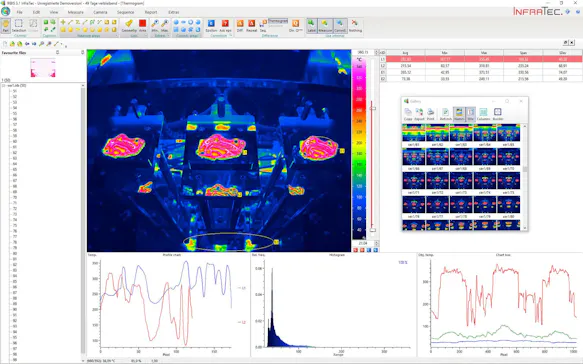Activate the Selection cursor tool

point(19,26)
